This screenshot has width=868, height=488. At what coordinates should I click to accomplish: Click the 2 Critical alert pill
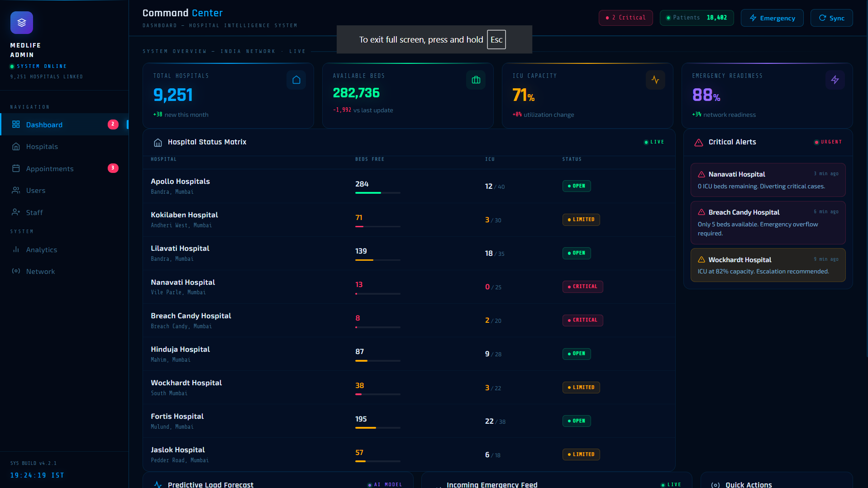[x=625, y=18]
